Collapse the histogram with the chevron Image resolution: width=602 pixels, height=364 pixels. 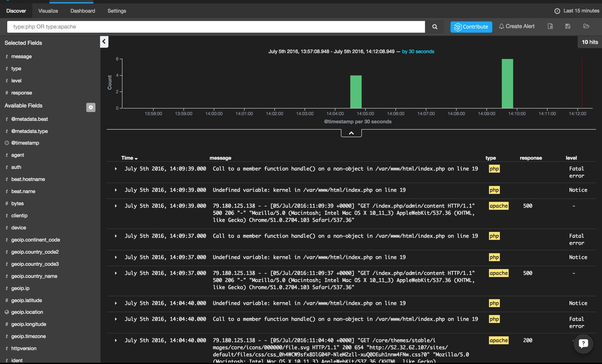click(x=351, y=132)
